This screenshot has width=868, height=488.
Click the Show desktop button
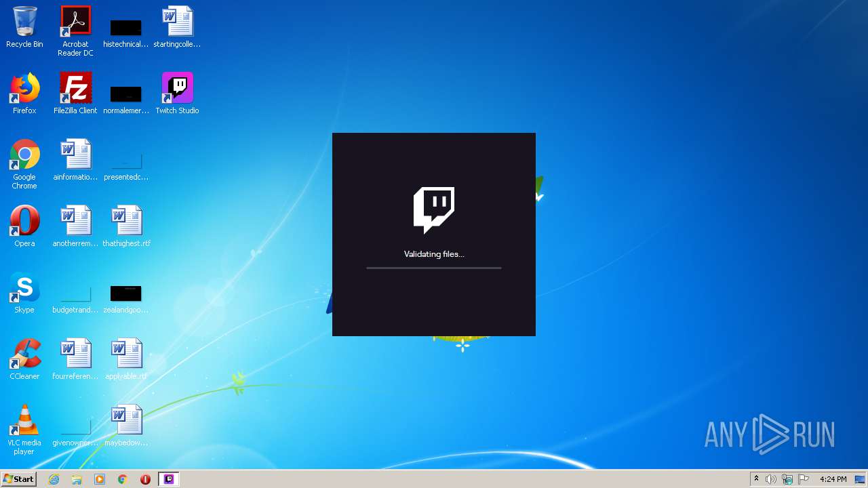(861, 479)
